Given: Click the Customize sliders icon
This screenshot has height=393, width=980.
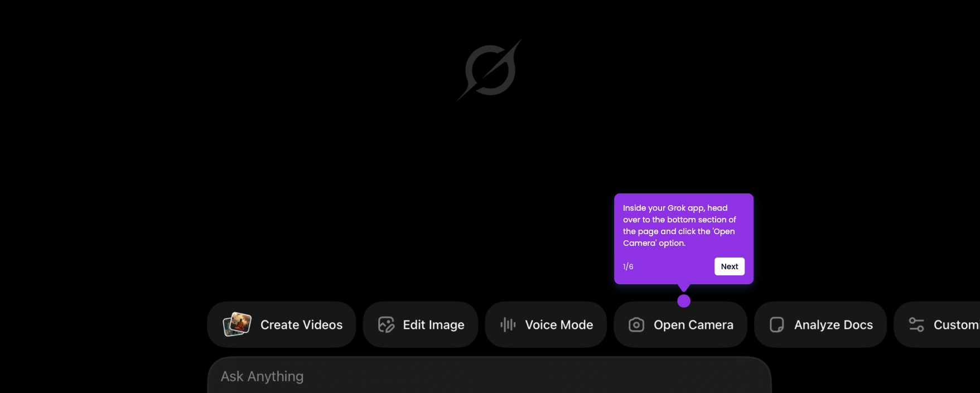Looking at the screenshot, I should click(x=916, y=324).
